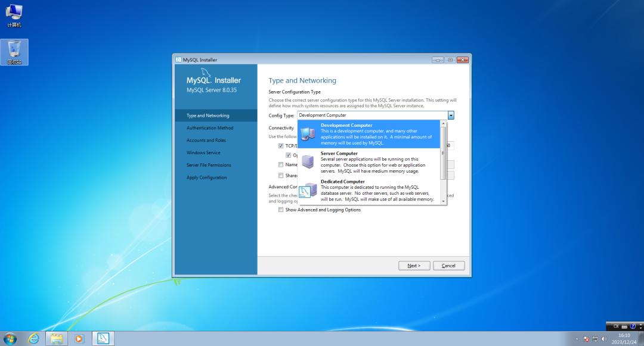Viewport: 644px width, 346px height.
Task: Go to Accounts and Roles step
Action: coord(206,140)
